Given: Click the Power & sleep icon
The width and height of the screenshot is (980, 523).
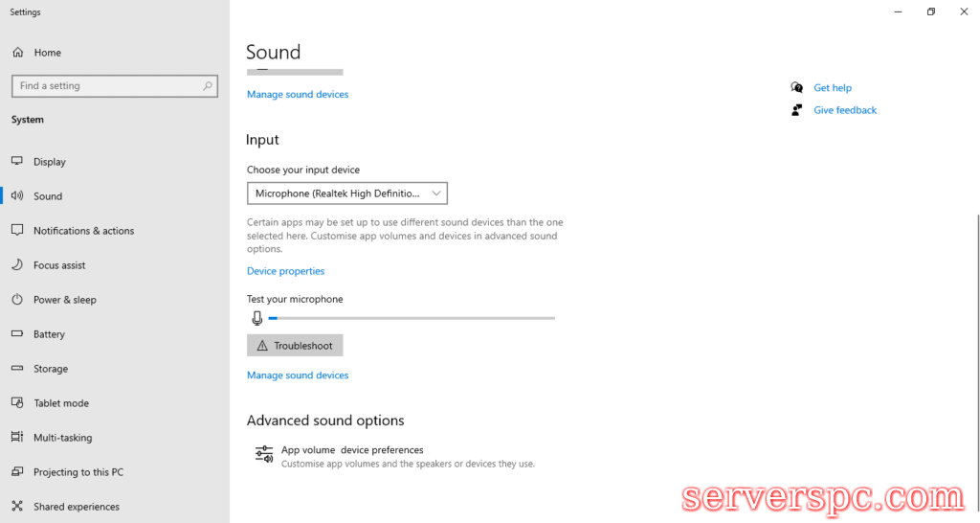Looking at the screenshot, I should point(16,300).
